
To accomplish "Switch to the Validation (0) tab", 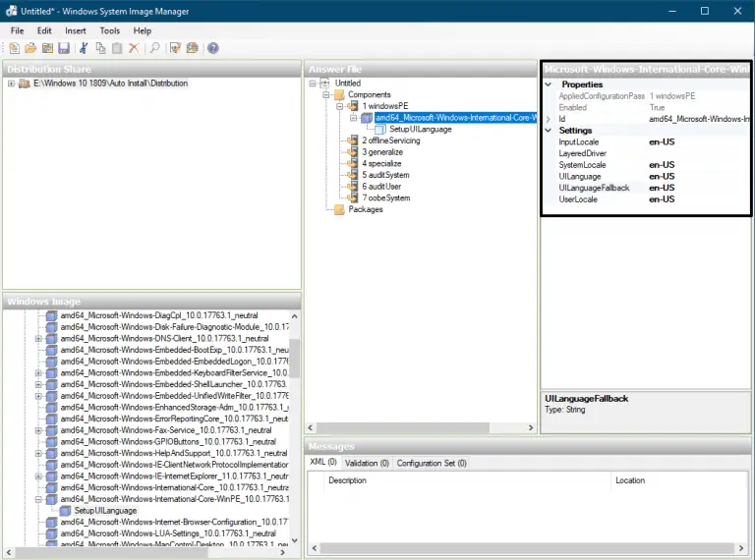I will 367,463.
